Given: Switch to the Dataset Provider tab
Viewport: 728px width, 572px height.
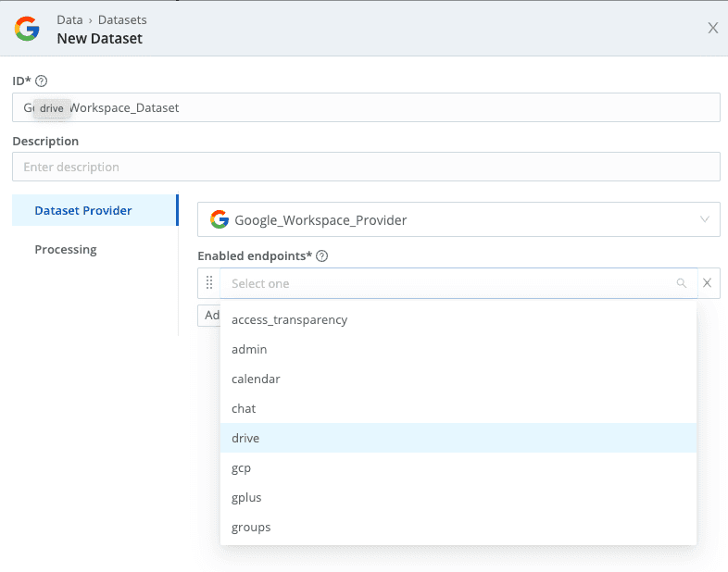Looking at the screenshot, I should pos(83,210).
